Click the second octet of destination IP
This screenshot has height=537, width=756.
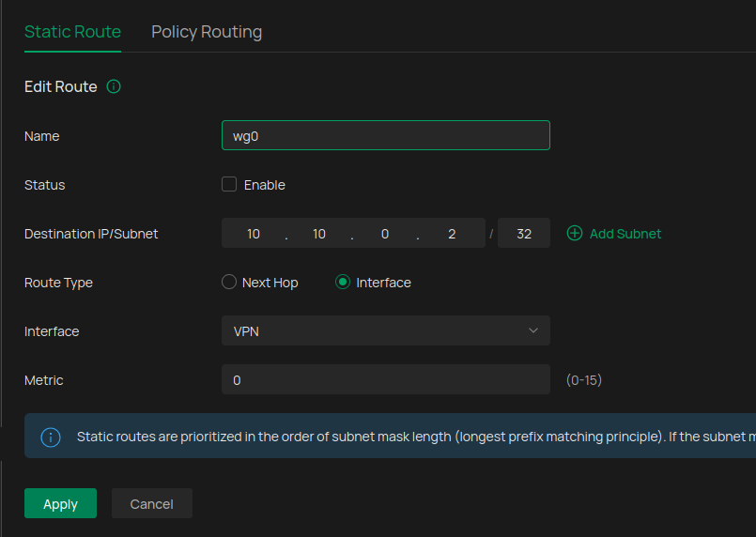coord(319,234)
